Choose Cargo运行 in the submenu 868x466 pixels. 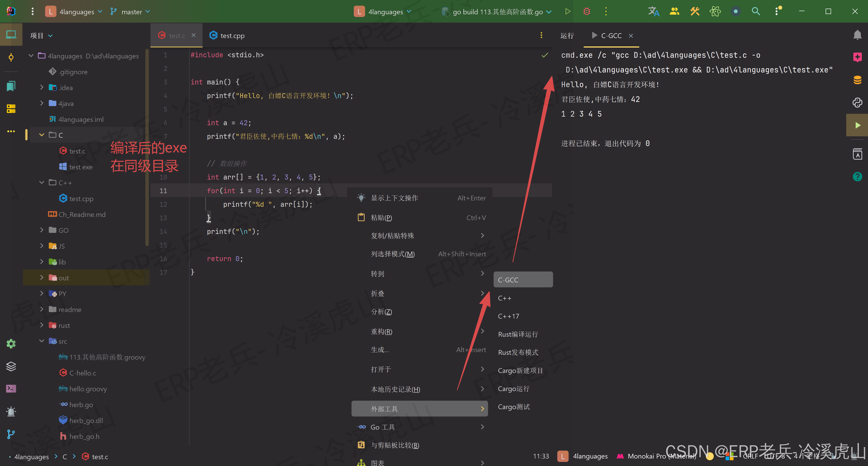(x=514, y=389)
